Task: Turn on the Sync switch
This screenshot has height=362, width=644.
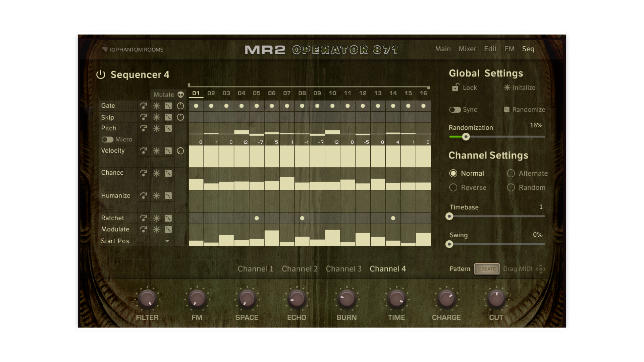Action: point(455,110)
